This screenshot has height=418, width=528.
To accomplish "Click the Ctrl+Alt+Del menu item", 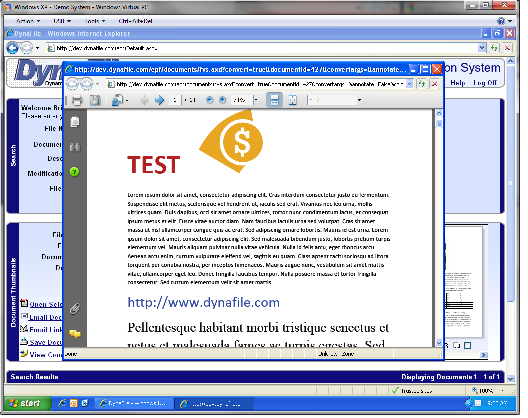I will coord(136,21).
